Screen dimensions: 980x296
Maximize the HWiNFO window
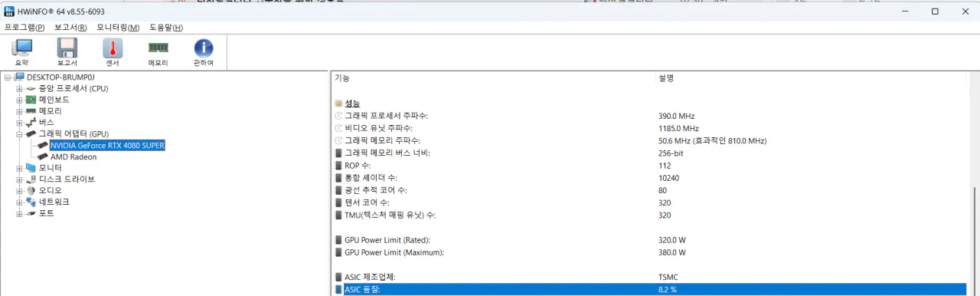pos(935,12)
